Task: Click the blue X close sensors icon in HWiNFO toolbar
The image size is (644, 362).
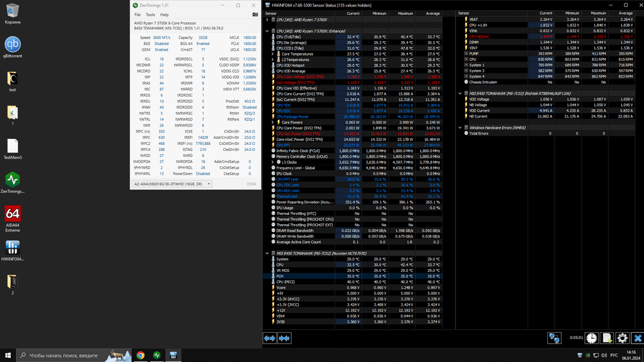Action: (x=637, y=338)
